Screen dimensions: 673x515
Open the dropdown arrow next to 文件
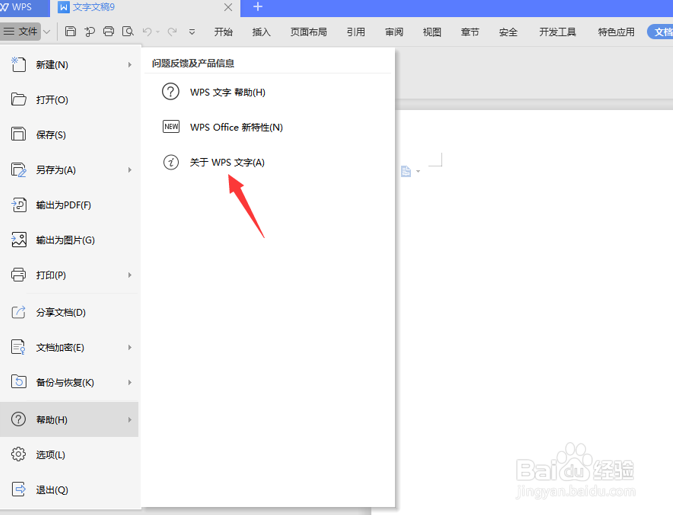pyautogui.click(x=47, y=32)
